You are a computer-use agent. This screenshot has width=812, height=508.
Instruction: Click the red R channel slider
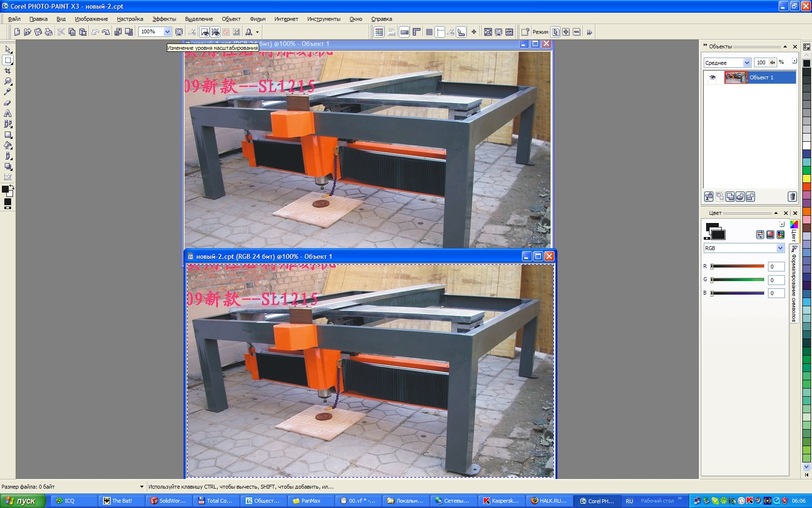(737, 266)
